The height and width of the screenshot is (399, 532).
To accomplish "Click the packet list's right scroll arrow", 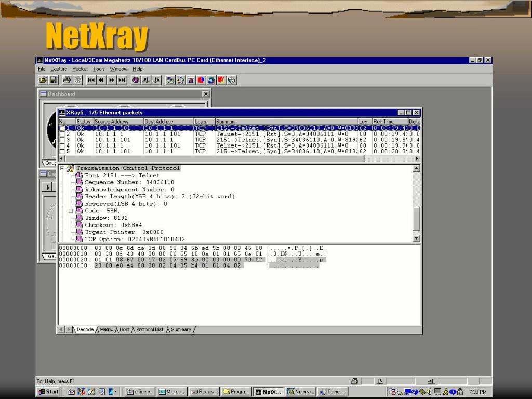I will pyautogui.click(x=417, y=158).
